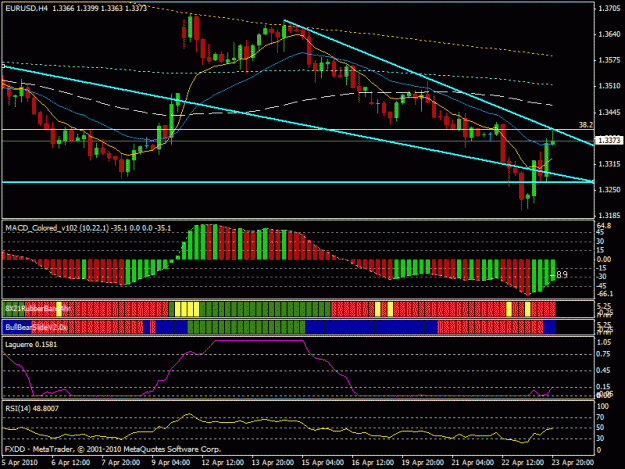
Task: Click RSI scale value 100
Action: (603, 406)
